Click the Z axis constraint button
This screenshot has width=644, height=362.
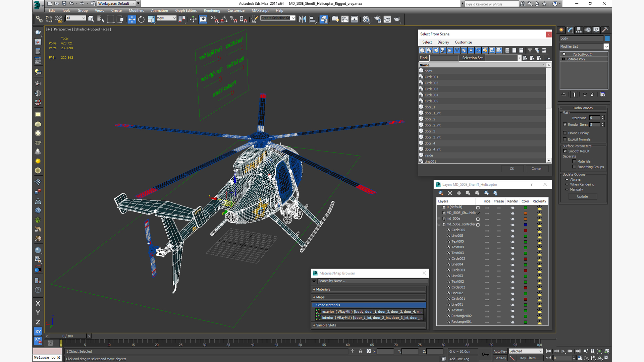[x=38, y=322]
